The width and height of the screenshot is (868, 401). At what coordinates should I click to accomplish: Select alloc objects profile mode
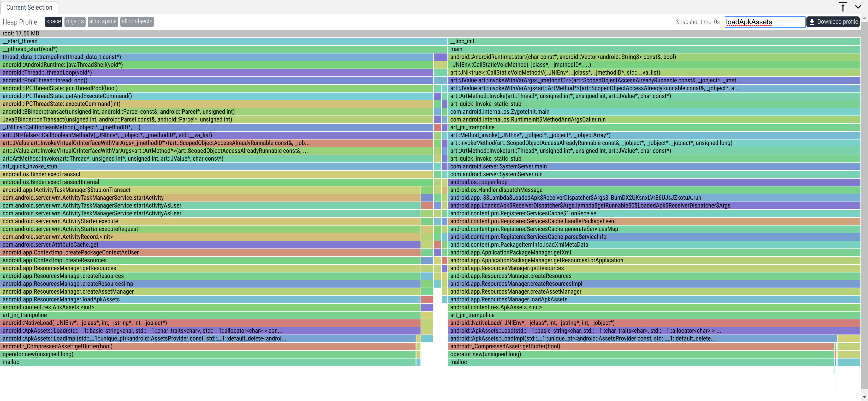click(137, 22)
